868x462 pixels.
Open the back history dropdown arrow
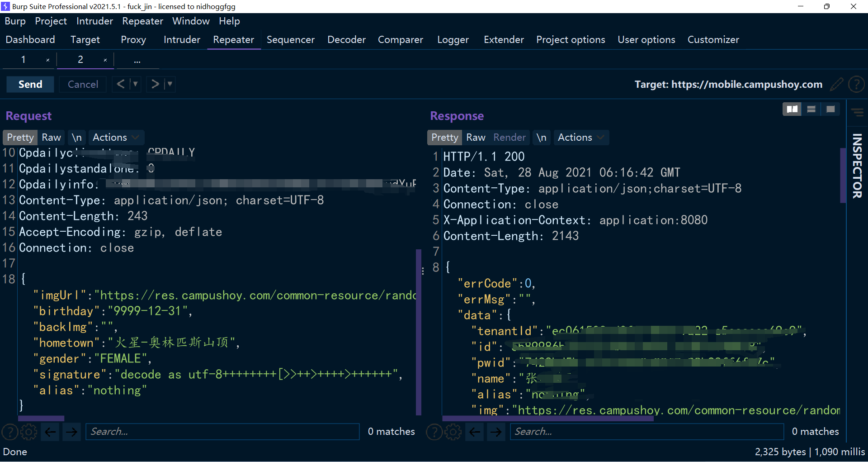[135, 84]
